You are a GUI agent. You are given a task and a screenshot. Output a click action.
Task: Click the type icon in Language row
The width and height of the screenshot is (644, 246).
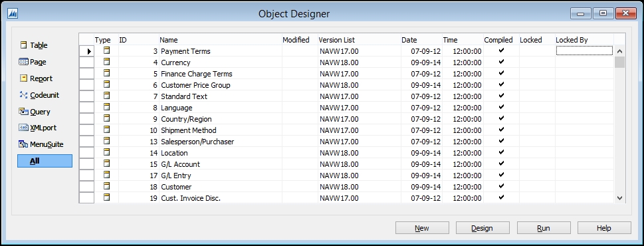click(106, 108)
